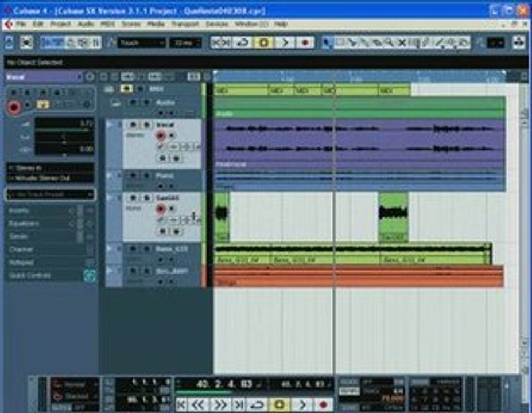Open Vocal channel edit 'e' button
Image resolution: width=532 pixels, height=413 pixels.
point(160,146)
